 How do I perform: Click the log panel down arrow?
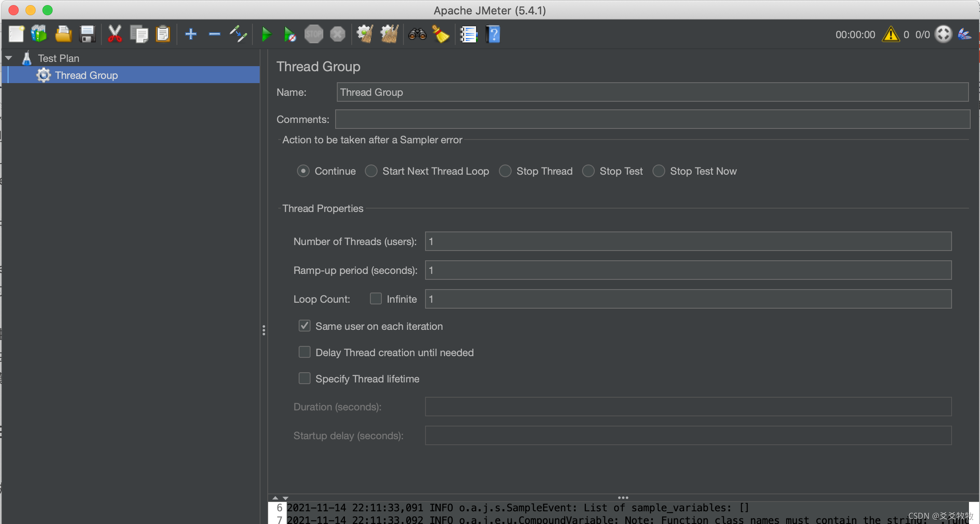(286, 498)
